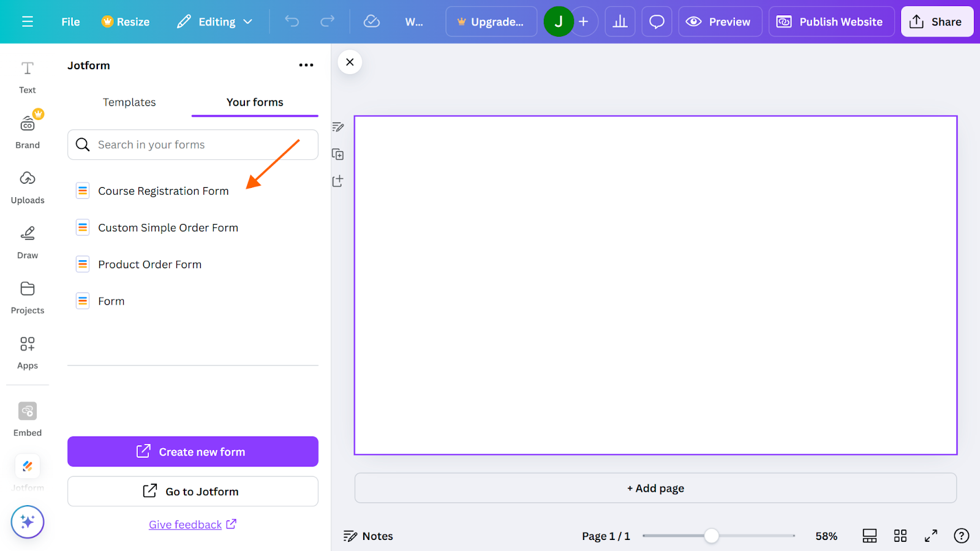Viewport: 980px width, 551px height.
Task: Open the analytics bar chart icon
Action: (x=620, y=22)
